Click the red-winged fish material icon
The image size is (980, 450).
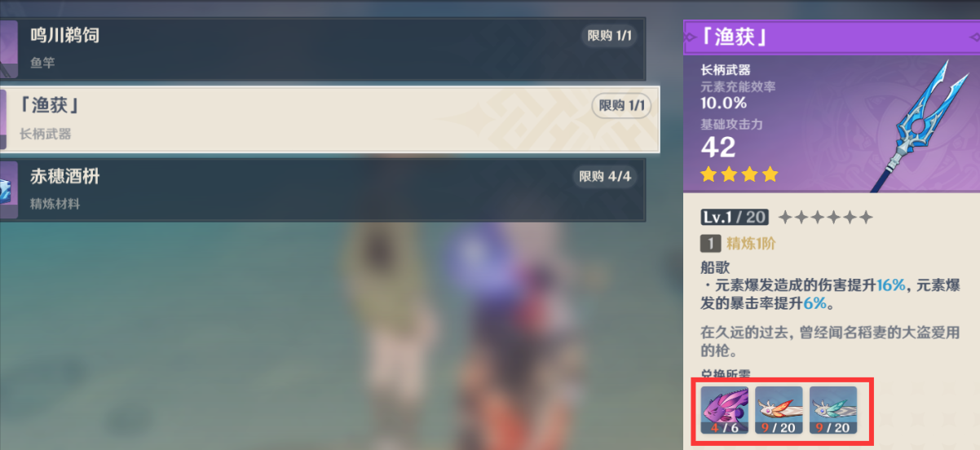779,410
